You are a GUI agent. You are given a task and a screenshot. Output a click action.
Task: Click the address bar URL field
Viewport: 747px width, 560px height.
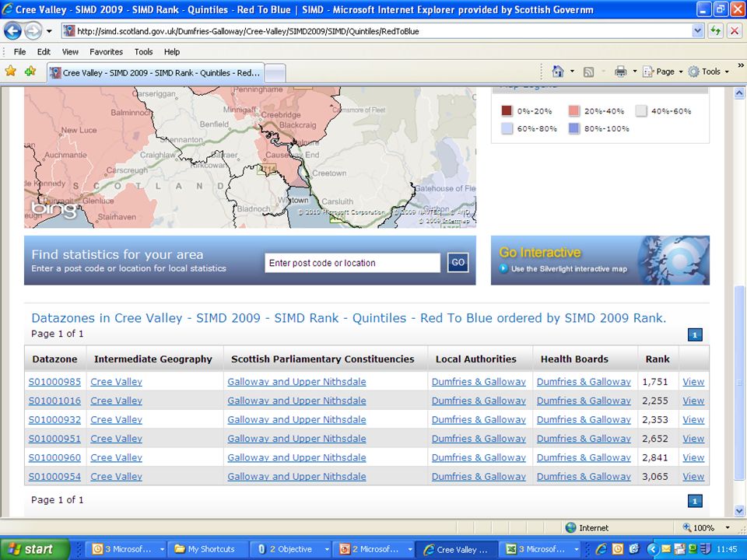pyautogui.click(x=377, y=31)
